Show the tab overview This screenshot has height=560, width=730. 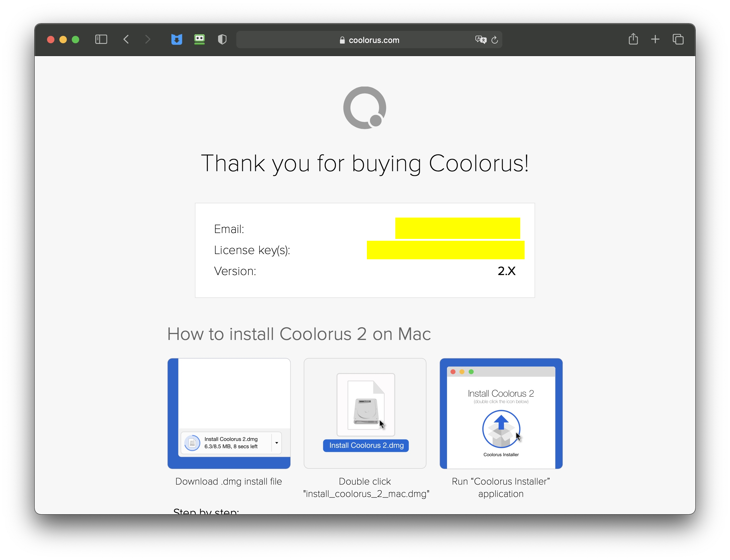point(678,39)
